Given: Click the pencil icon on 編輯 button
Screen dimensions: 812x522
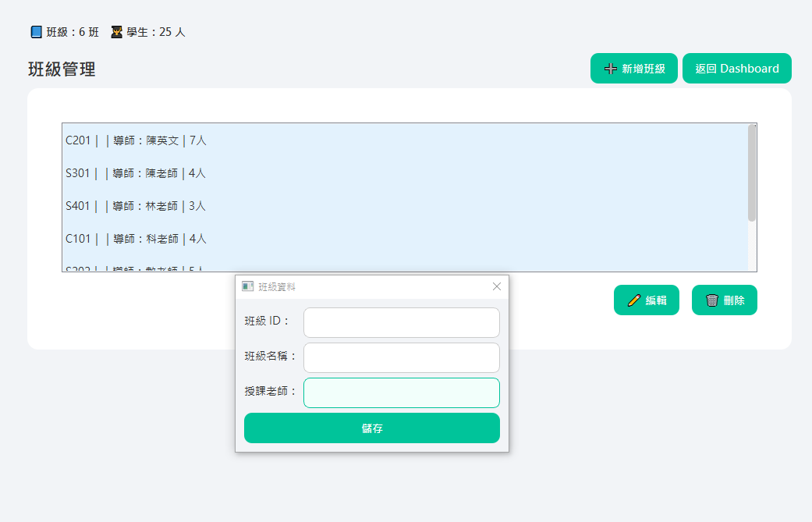Looking at the screenshot, I should (x=634, y=300).
